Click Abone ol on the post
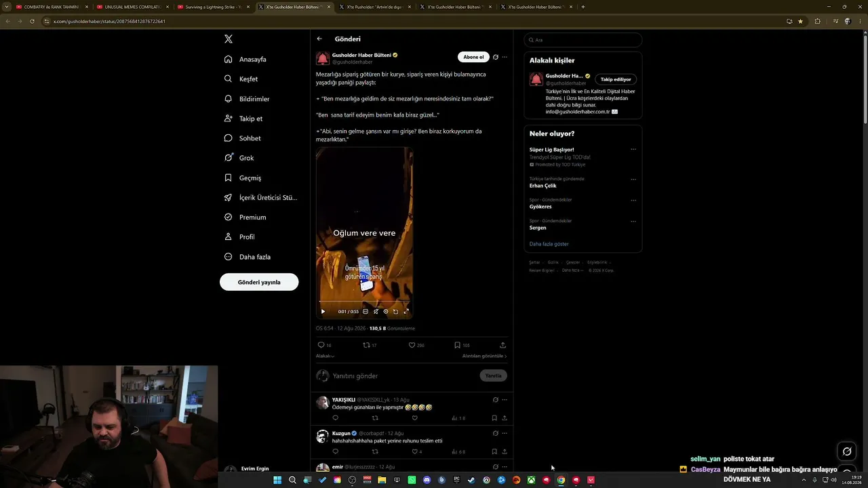Image resolution: width=868 pixels, height=488 pixels. pos(473,57)
